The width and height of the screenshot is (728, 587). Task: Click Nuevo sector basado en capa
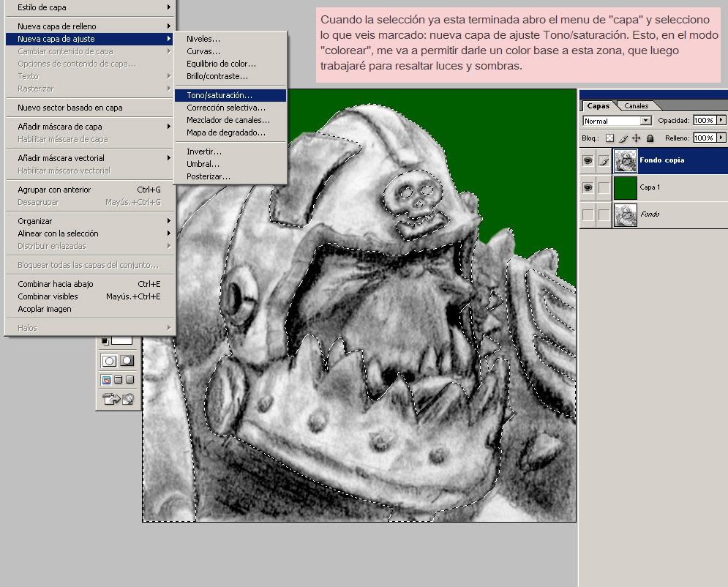(x=89, y=108)
